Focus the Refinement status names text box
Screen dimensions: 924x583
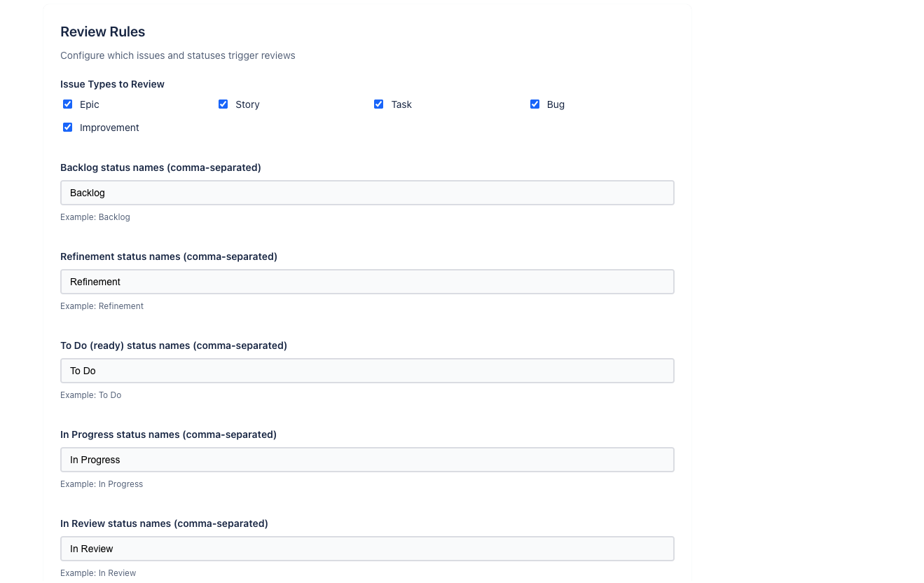point(367,282)
